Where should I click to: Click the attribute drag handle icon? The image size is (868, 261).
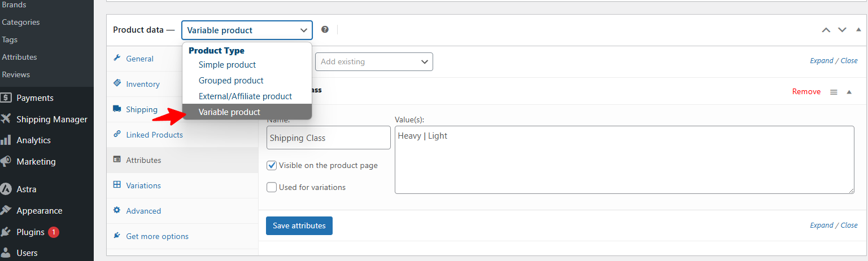[834, 92]
